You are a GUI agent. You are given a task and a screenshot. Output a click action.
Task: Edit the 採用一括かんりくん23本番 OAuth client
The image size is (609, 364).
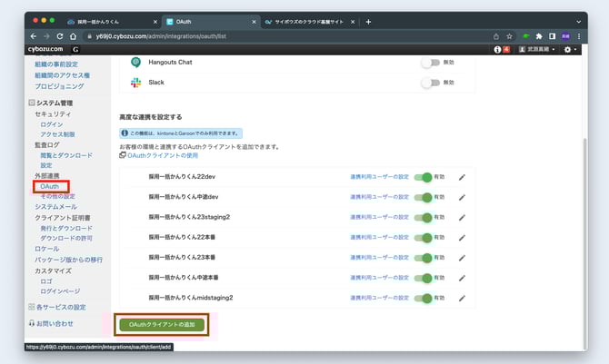(x=462, y=258)
